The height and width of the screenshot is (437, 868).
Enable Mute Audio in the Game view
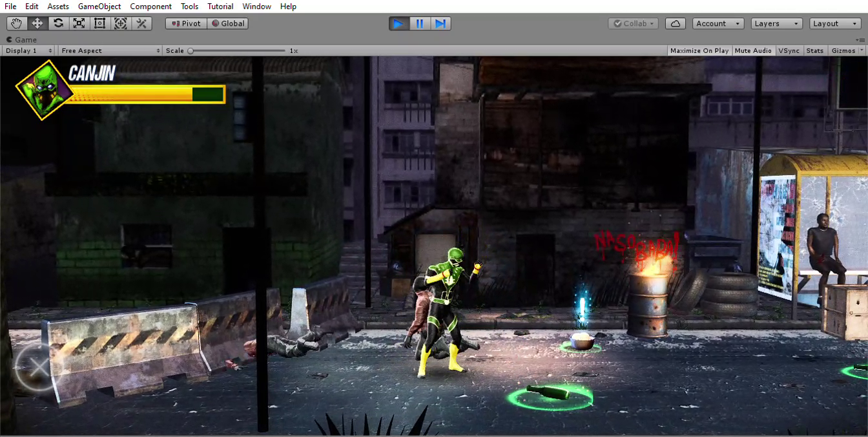coord(753,50)
